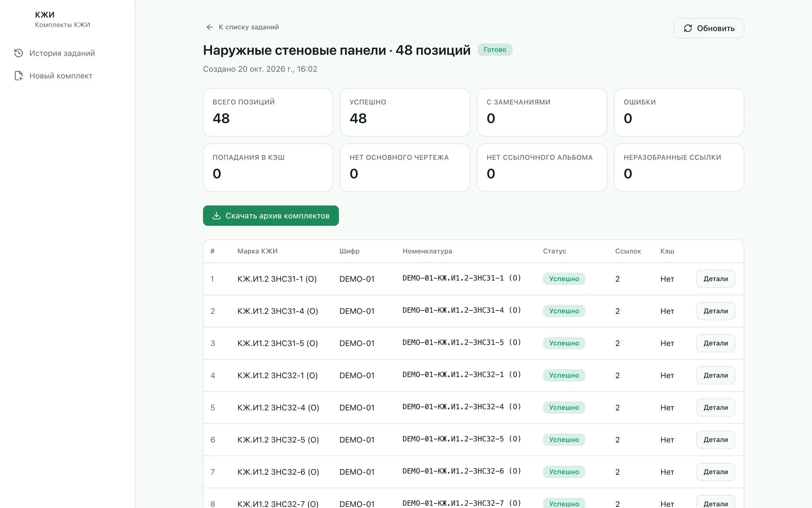Click cell КЖ.И1.2 ЗНС32-6 (О)
Screen dimensions: 812x508
point(278,472)
